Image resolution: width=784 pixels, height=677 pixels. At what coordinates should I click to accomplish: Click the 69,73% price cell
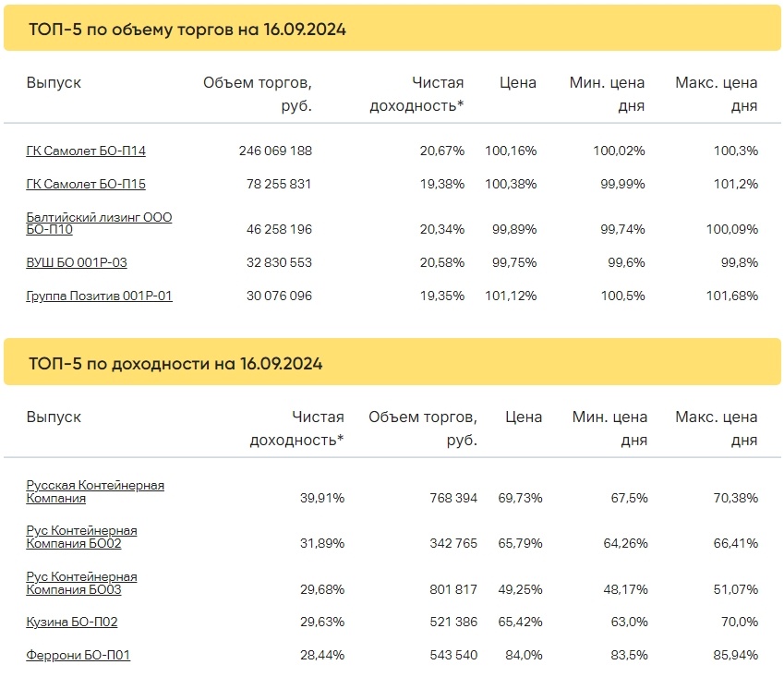pos(520,498)
